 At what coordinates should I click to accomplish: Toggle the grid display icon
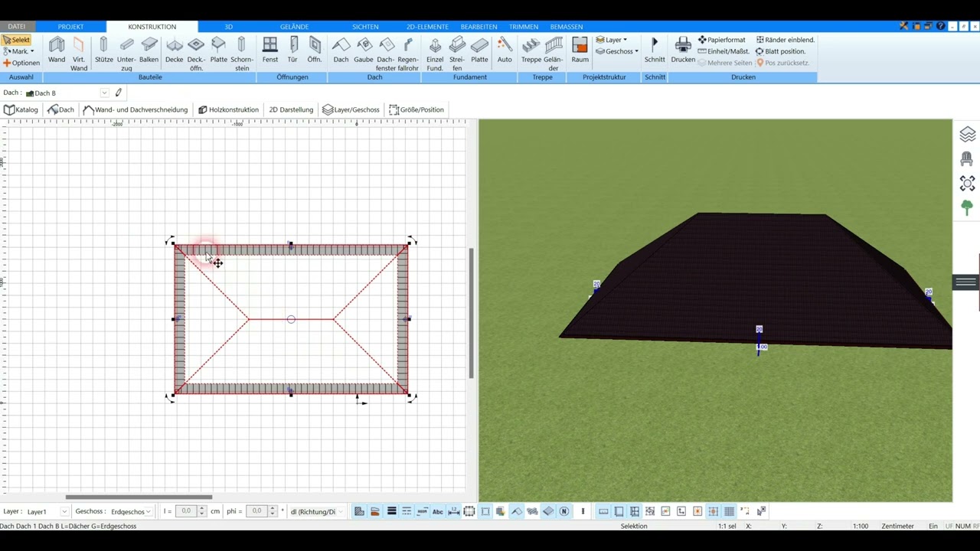click(x=729, y=511)
